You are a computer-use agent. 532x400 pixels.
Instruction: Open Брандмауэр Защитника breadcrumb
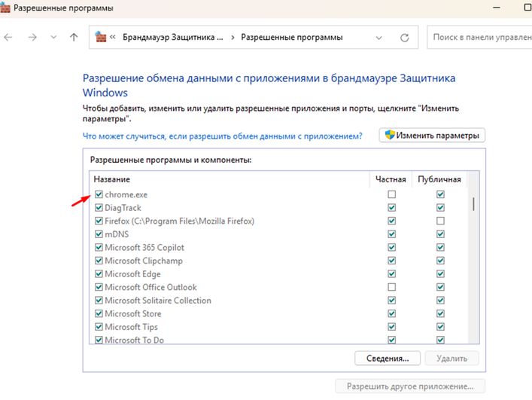click(173, 37)
